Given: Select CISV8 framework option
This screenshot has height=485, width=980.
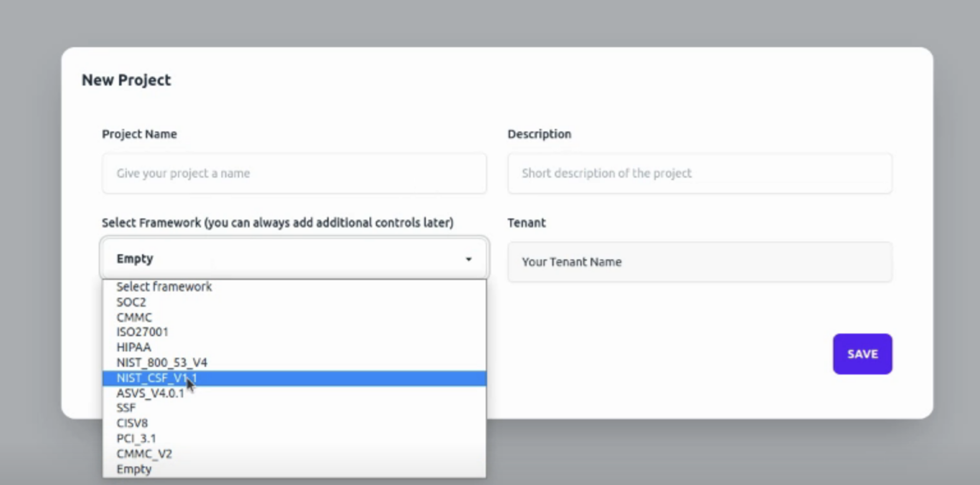Looking at the screenshot, I should click(294, 423).
